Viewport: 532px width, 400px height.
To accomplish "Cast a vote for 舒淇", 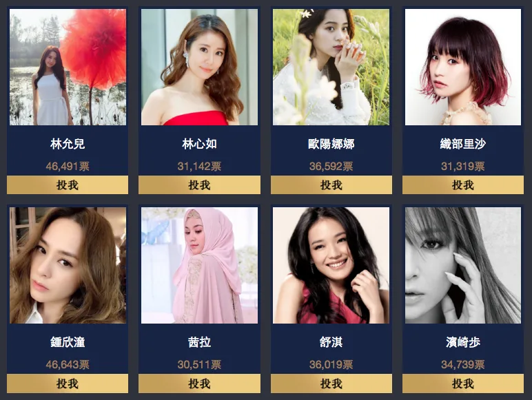I will (x=331, y=383).
